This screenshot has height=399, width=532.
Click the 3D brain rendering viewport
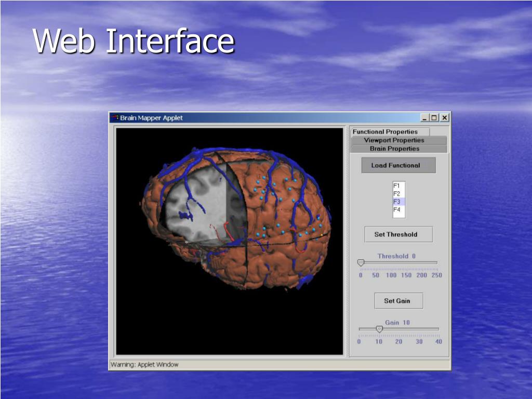coord(229,241)
